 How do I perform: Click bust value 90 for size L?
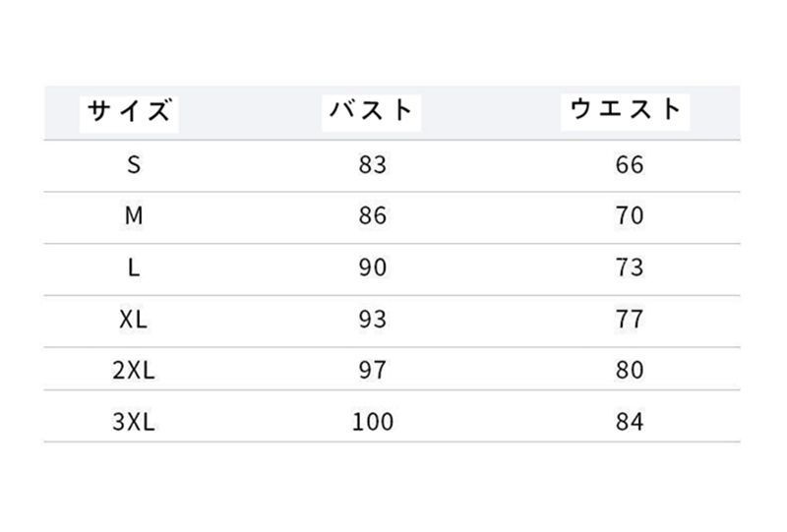[373, 268]
